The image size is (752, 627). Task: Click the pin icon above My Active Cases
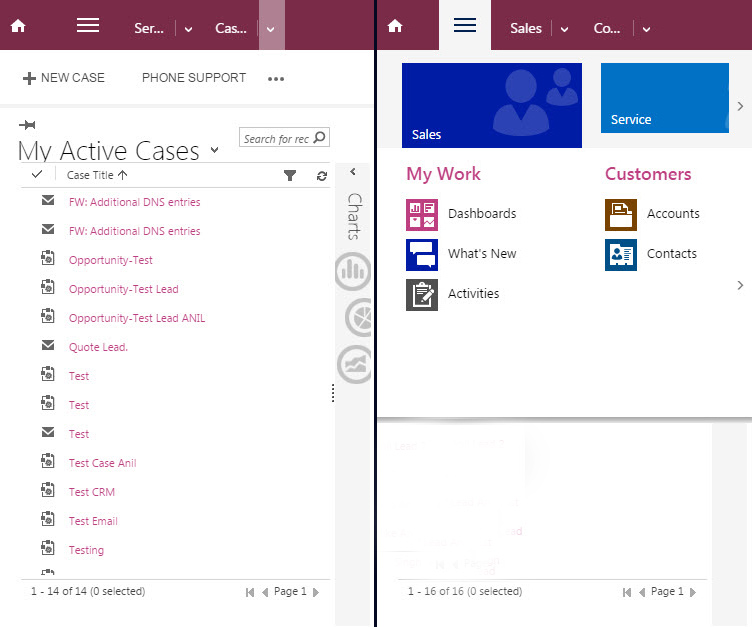pos(27,125)
